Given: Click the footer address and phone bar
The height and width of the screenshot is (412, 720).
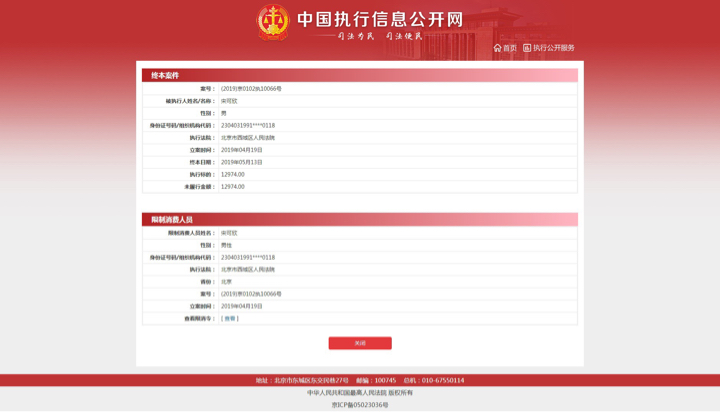Looking at the screenshot, I should click(x=360, y=380).
